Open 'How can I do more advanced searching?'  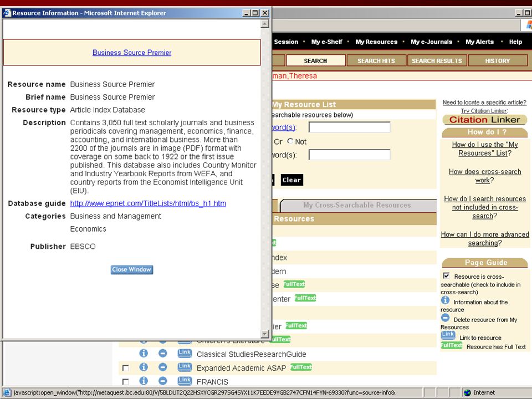point(485,238)
